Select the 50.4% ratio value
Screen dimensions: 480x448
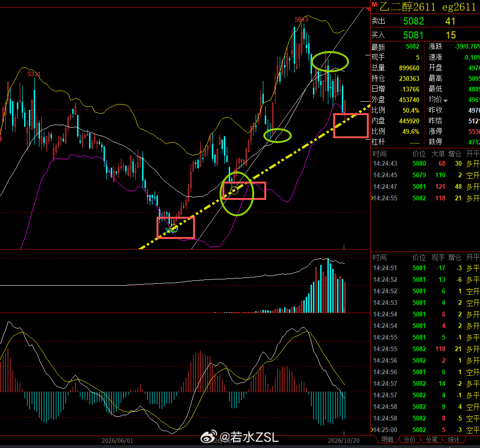click(x=411, y=110)
